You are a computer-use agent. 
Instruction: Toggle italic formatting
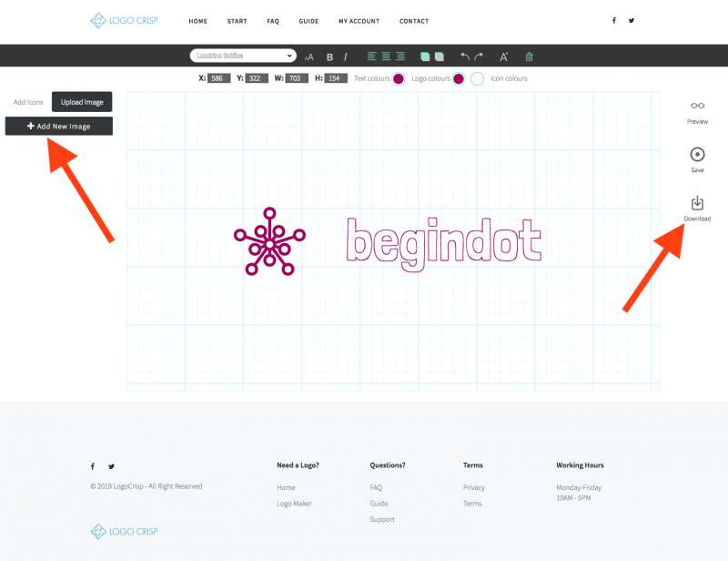click(346, 57)
